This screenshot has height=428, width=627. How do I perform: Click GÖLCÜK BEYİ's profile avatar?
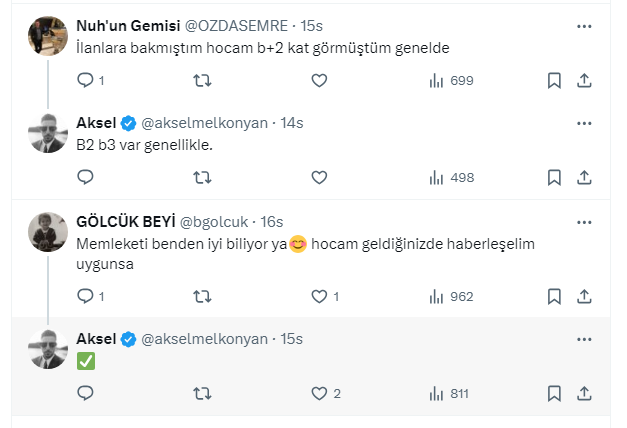(48, 232)
